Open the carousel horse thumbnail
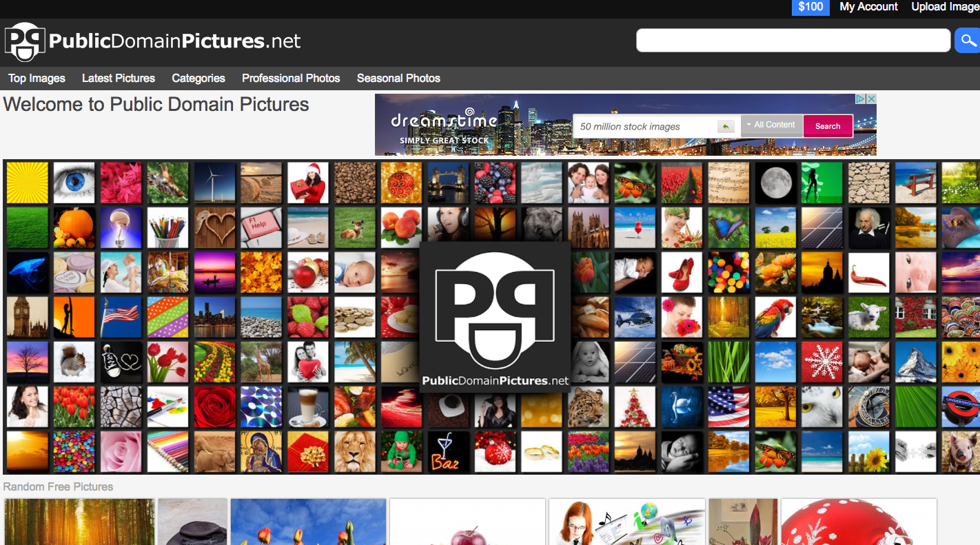980x545 pixels. (x=168, y=272)
